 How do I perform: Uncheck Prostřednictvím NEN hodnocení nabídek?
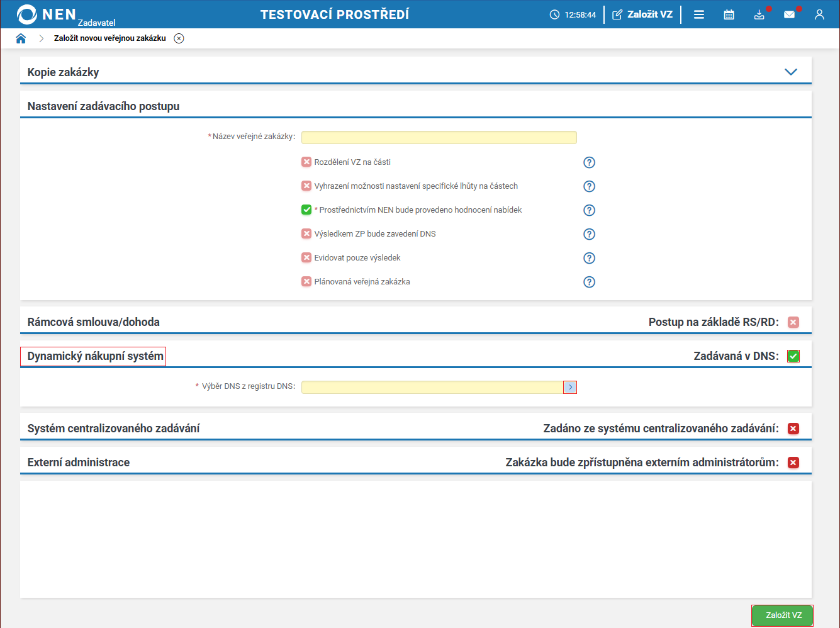tap(306, 210)
